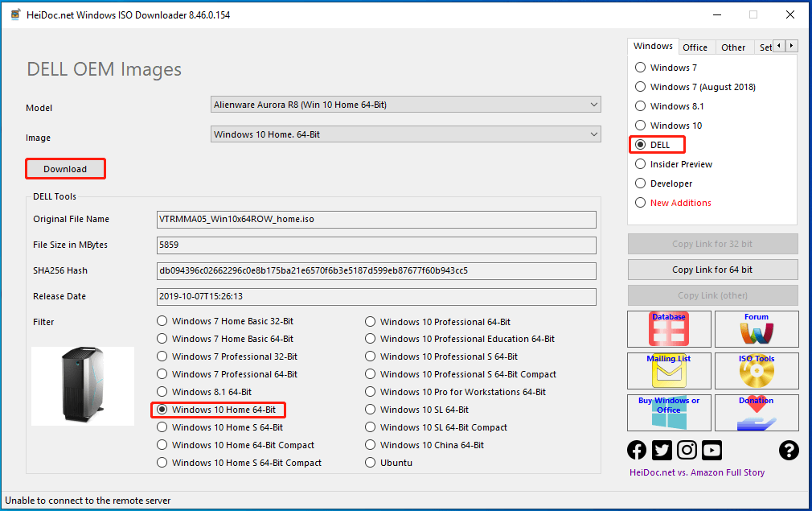Click the SHA256 Hash field
This screenshot has width=812, height=511.
click(x=376, y=270)
